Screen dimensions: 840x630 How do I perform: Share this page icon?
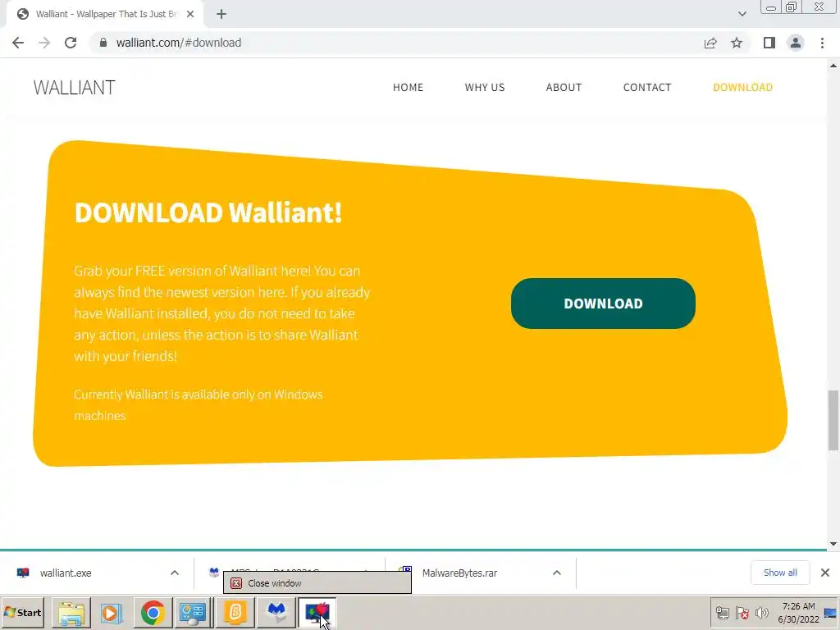pos(710,43)
